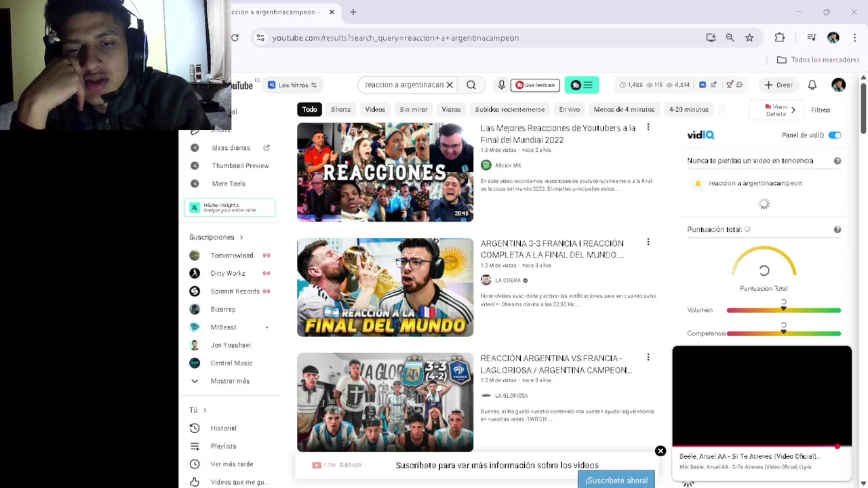View site information icon in address bar
Screen dimensions: 868x488
click(x=260, y=38)
